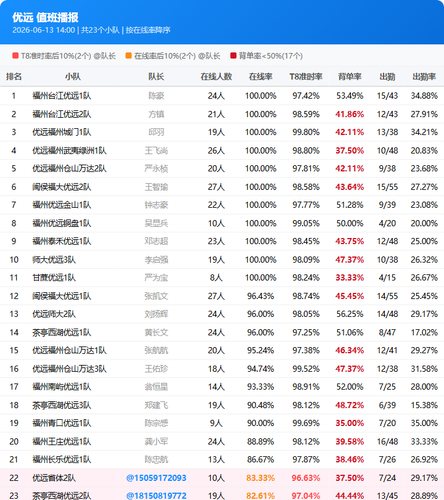The image size is (444, 500).
Task: Click the 在线人数 column header
Action: click(216, 77)
